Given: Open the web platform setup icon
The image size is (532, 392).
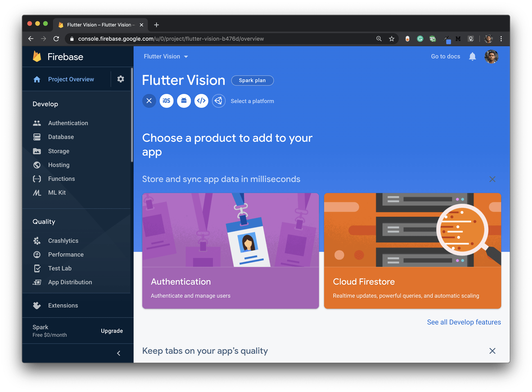Looking at the screenshot, I should click(x=201, y=101).
